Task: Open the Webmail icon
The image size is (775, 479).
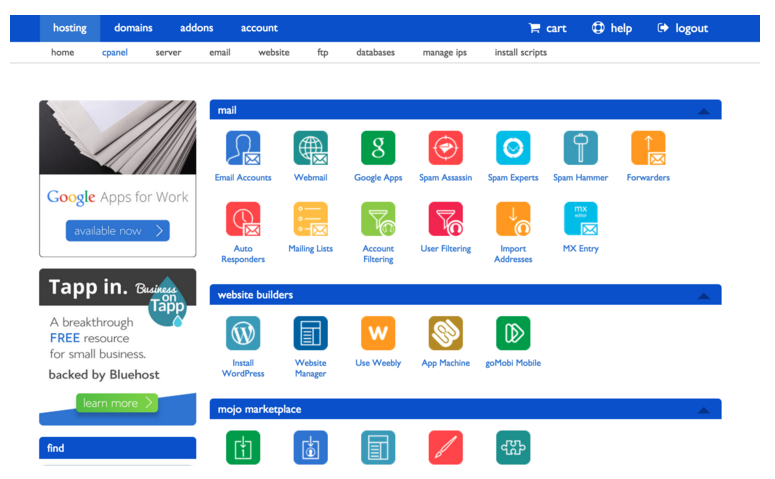Action: [310, 148]
